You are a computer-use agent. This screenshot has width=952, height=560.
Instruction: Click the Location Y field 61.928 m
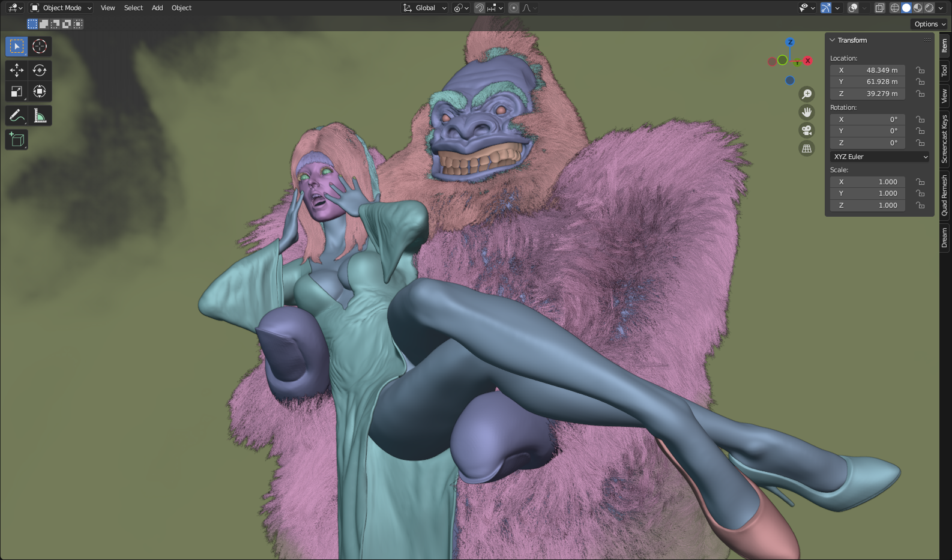click(x=867, y=82)
